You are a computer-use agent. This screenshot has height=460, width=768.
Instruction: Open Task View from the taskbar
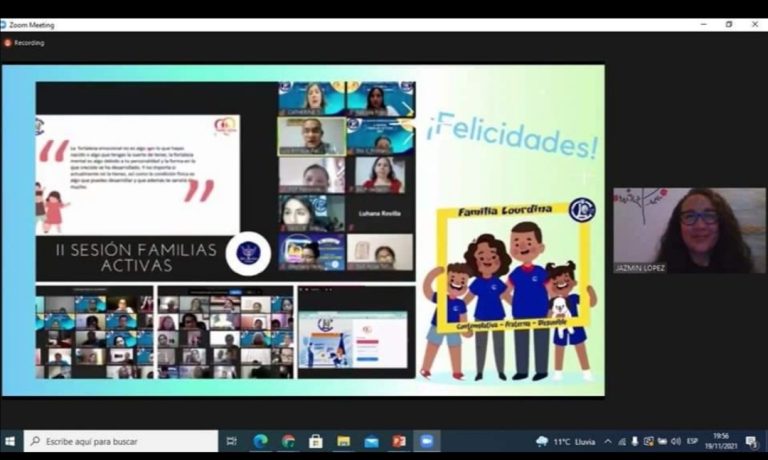pyautogui.click(x=232, y=441)
